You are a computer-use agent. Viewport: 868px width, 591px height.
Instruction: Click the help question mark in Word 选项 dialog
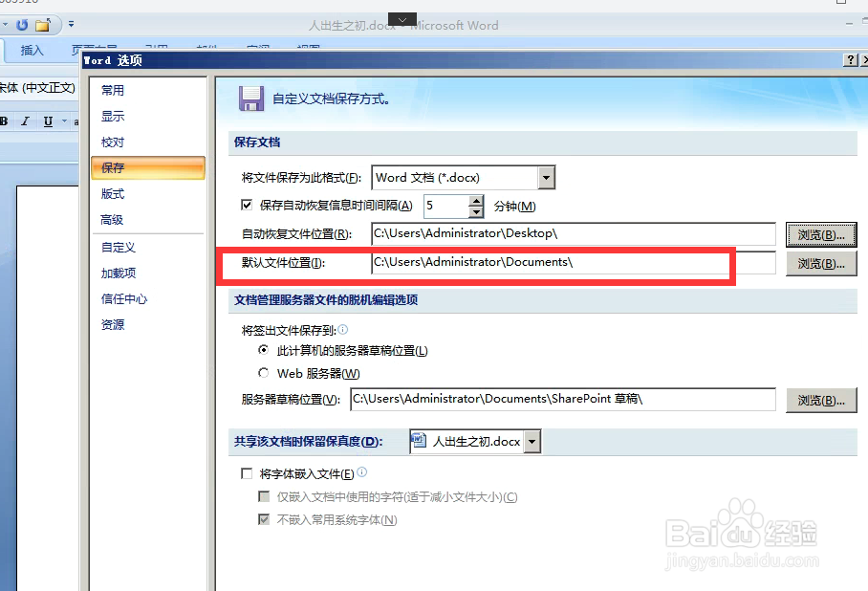(850, 60)
